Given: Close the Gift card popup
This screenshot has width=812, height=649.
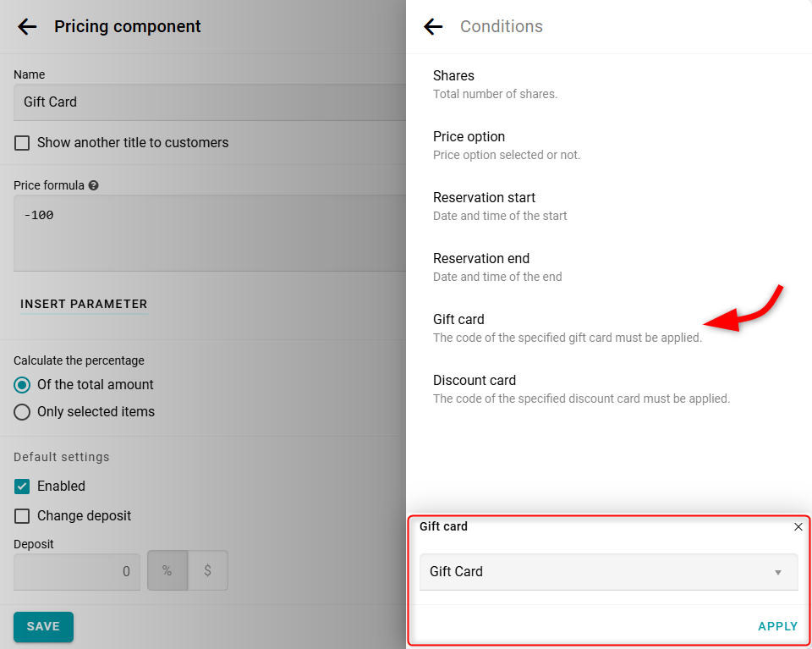Looking at the screenshot, I should tap(798, 527).
